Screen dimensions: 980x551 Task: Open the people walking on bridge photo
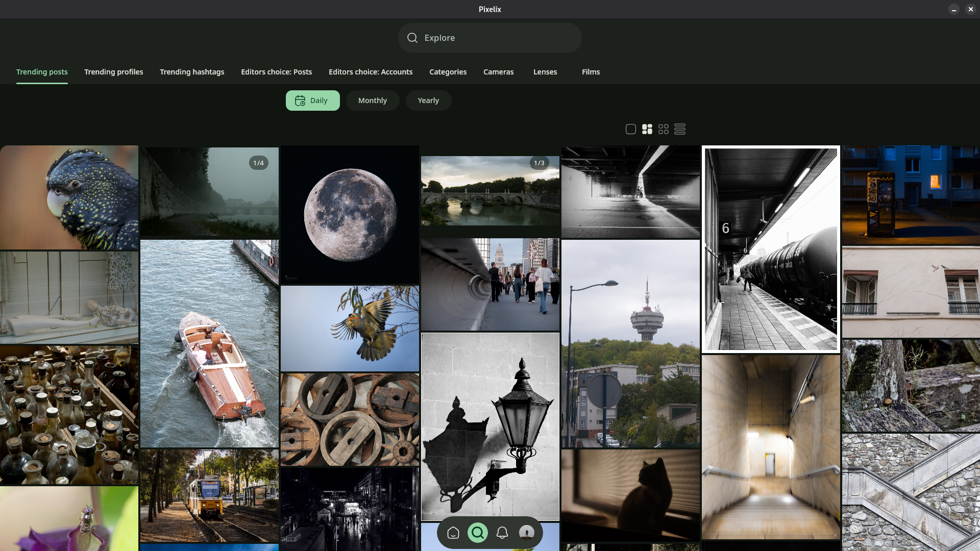(490, 284)
